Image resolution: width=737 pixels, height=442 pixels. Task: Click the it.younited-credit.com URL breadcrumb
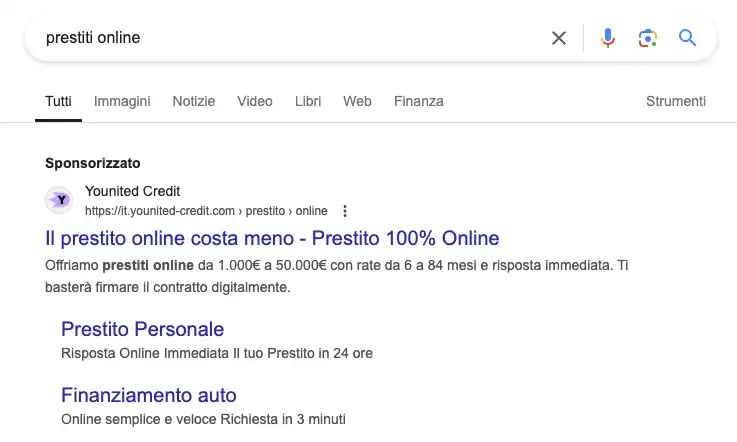coord(206,211)
